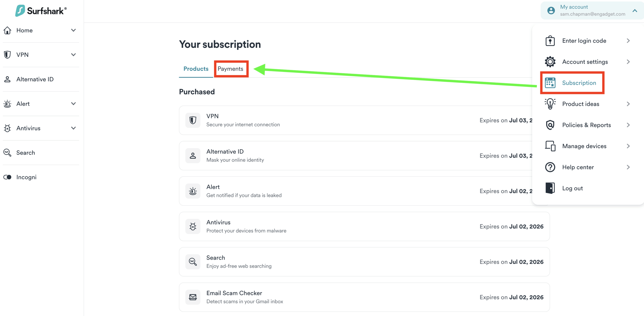
Task: Click the Surfshark logo
Action: pyautogui.click(x=40, y=11)
